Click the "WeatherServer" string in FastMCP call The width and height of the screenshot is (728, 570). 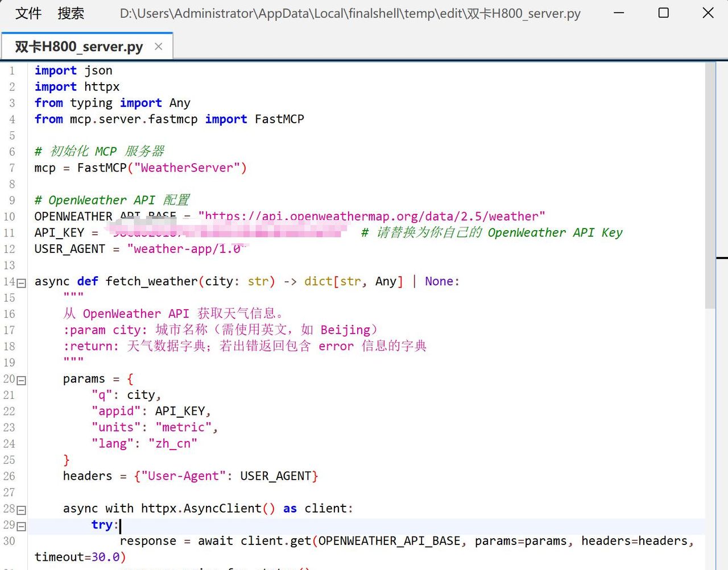[x=187, y=168]
